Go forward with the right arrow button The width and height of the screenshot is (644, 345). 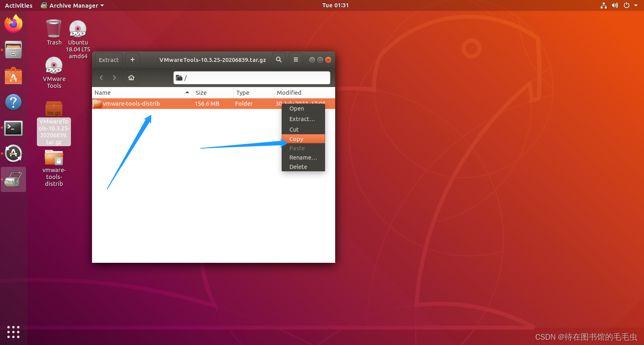pyautogui.click(x=114, y=78)
